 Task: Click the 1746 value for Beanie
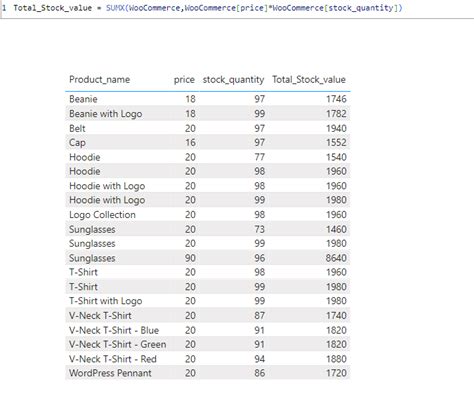click(336, 99)
